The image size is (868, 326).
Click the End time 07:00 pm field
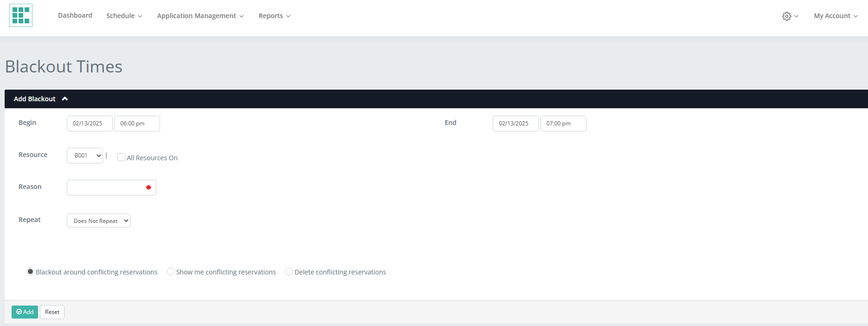click(x=563, y=124)
